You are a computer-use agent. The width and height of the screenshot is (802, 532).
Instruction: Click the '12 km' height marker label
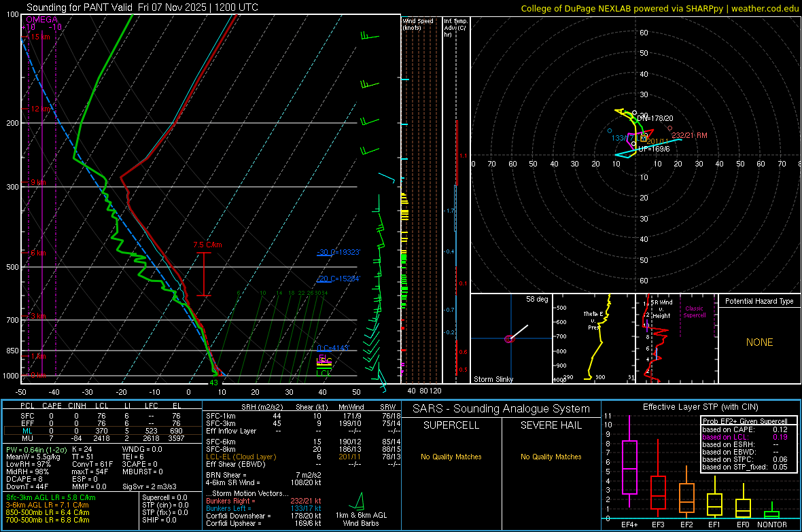point(41,109)
